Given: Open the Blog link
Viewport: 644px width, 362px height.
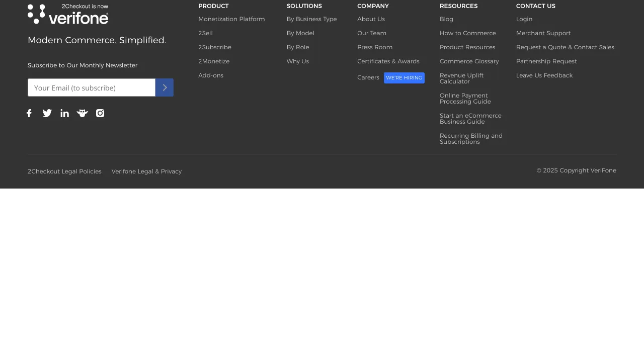Looking at the screenshot, I should point(446,19).
